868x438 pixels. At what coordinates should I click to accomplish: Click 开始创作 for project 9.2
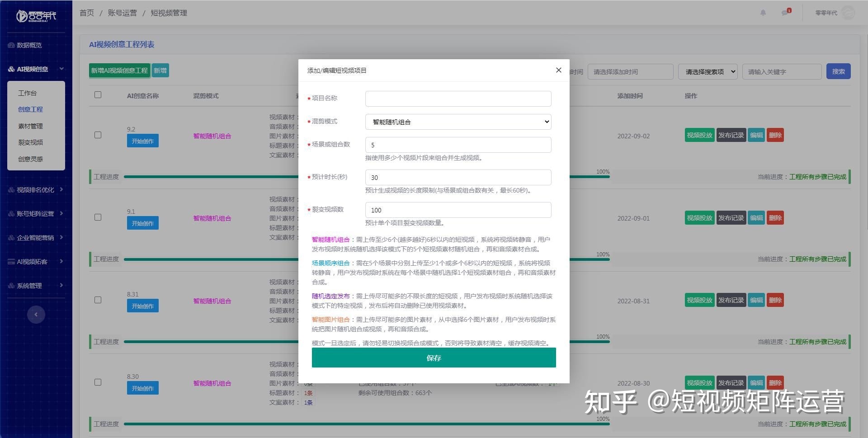pyautogui.click(x=142, y=141)
